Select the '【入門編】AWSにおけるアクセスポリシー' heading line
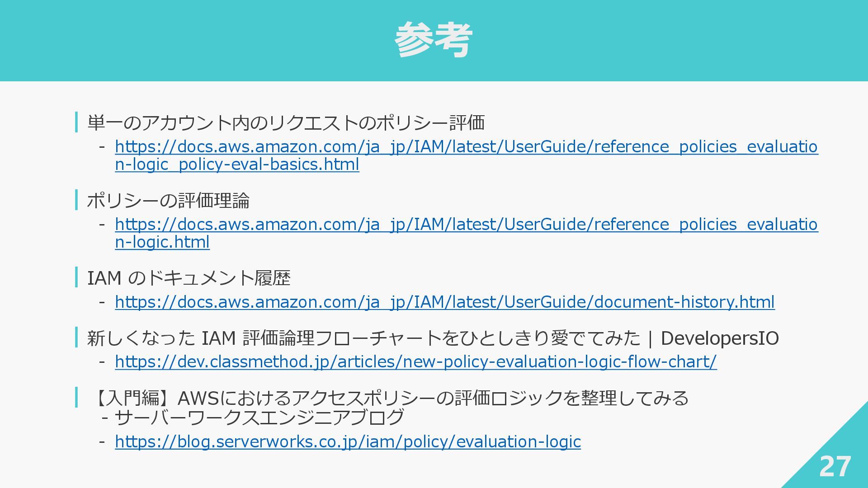The image size is (868, 488). [x=392, y=398]
